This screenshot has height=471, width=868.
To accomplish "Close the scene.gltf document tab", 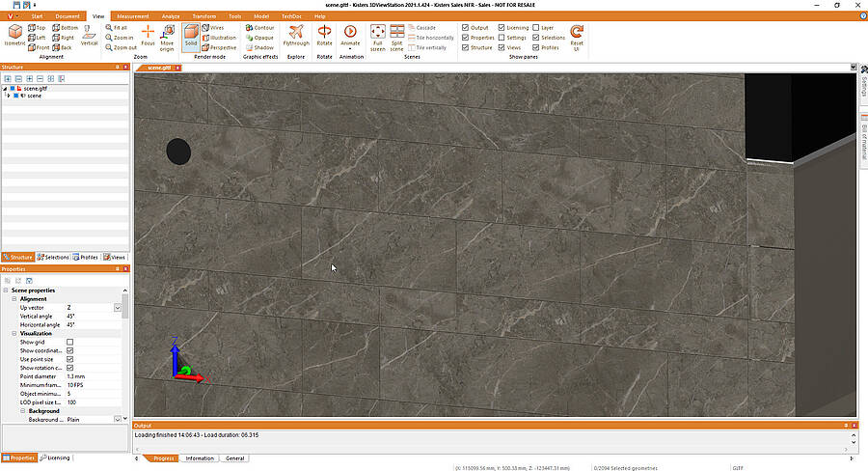I will coord(177,68).
